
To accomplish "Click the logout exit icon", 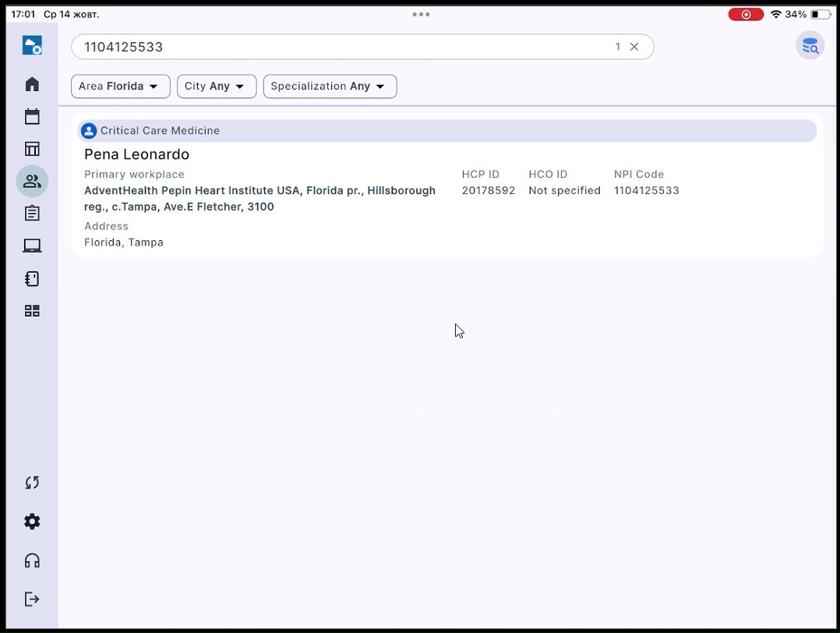I will 32,599.
